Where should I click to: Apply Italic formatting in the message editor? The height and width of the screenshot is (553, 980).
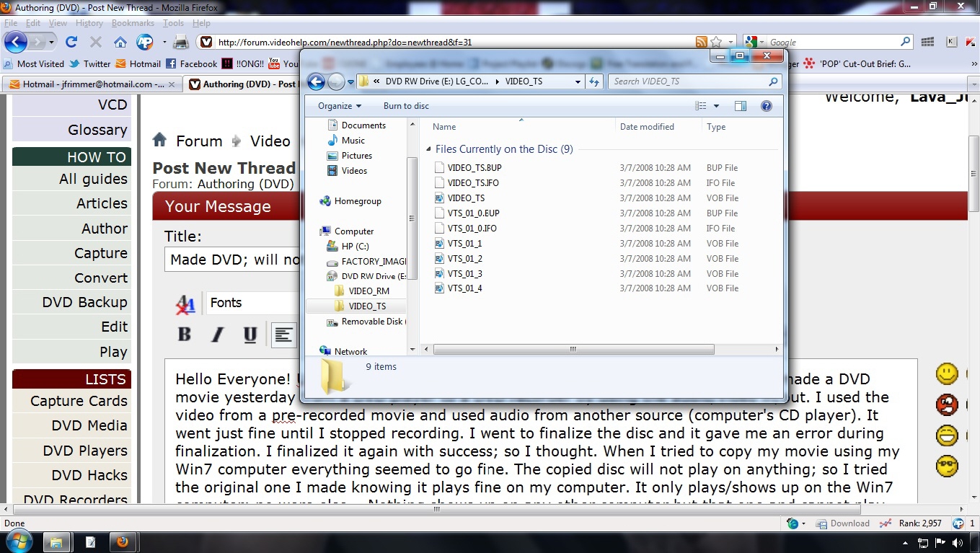click(x=217, y=335)
